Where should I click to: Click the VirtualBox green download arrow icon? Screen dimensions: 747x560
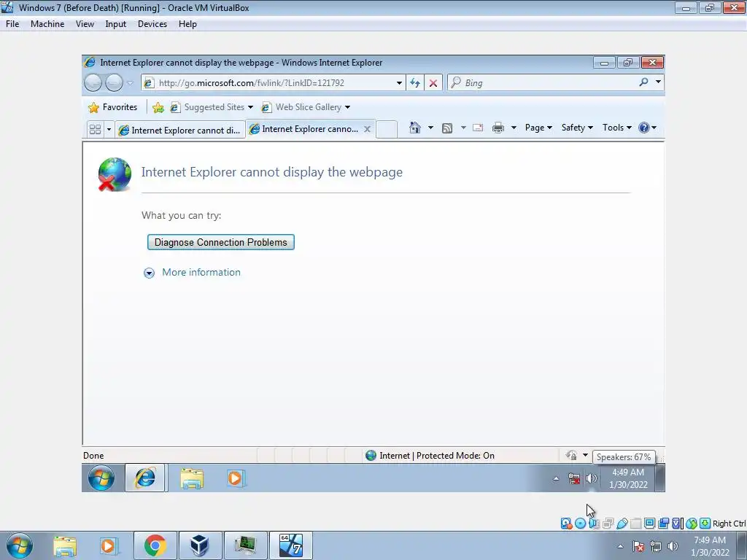tap(705, 524)
